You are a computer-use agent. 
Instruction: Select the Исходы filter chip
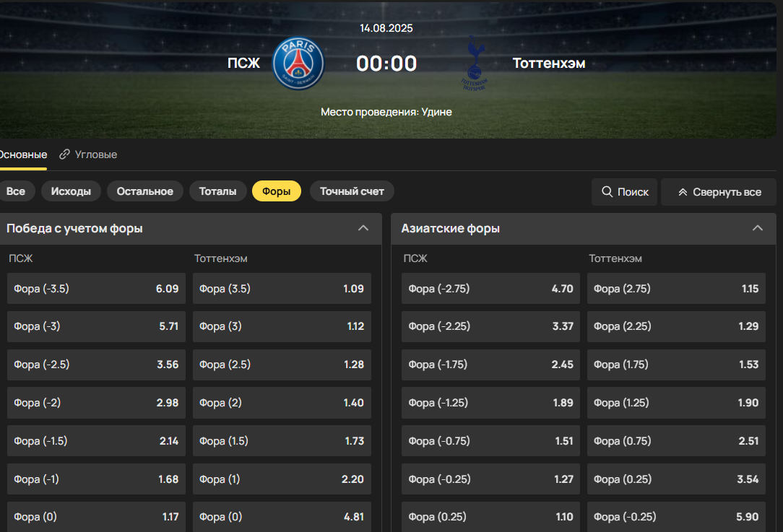71,191
